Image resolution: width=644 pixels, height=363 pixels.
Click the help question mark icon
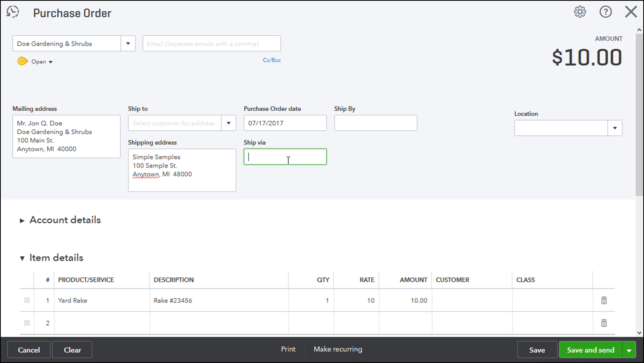(605, 12)
